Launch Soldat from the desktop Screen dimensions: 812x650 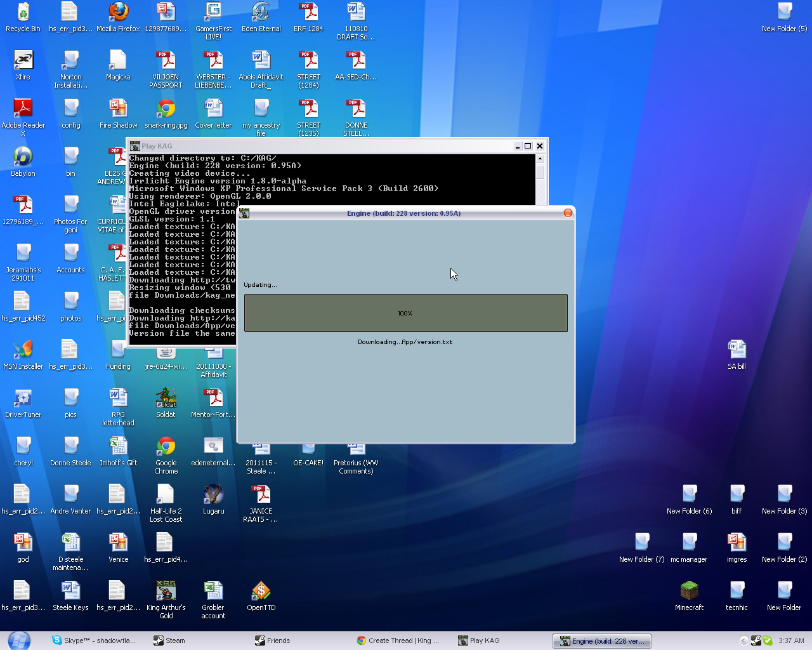(166, 404)
